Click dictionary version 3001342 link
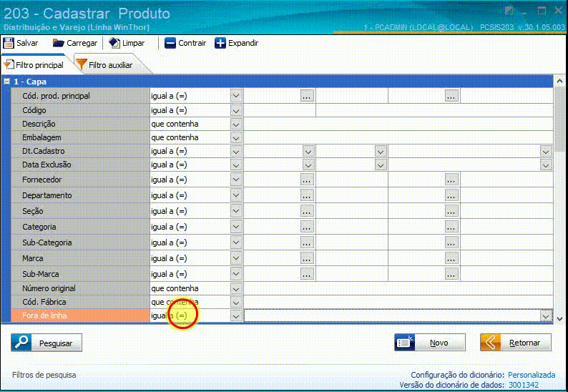 click(524, 385)
